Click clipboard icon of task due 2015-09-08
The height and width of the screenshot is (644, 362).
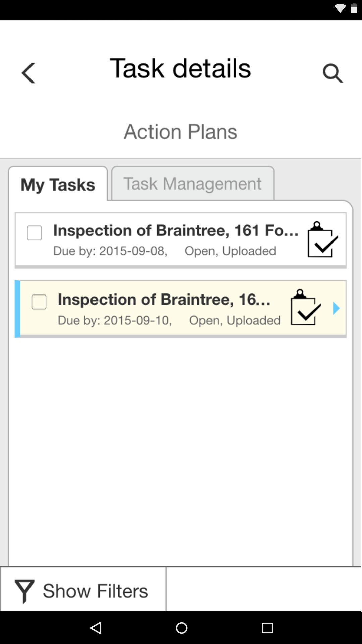[x=322, y=239]
